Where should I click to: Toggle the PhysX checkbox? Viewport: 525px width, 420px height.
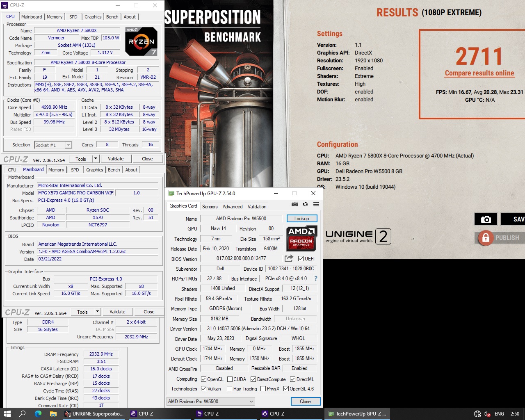[x=263, y=389]
